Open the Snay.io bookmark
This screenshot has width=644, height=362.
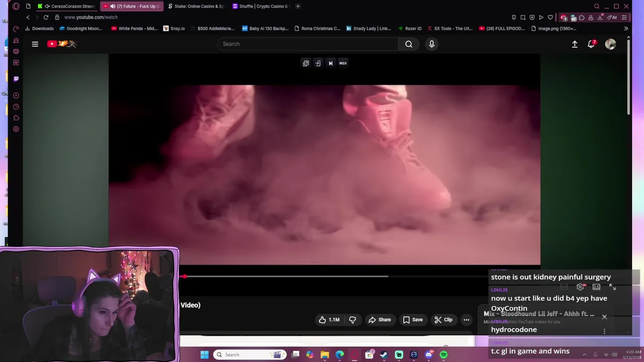tap(174, 29)
